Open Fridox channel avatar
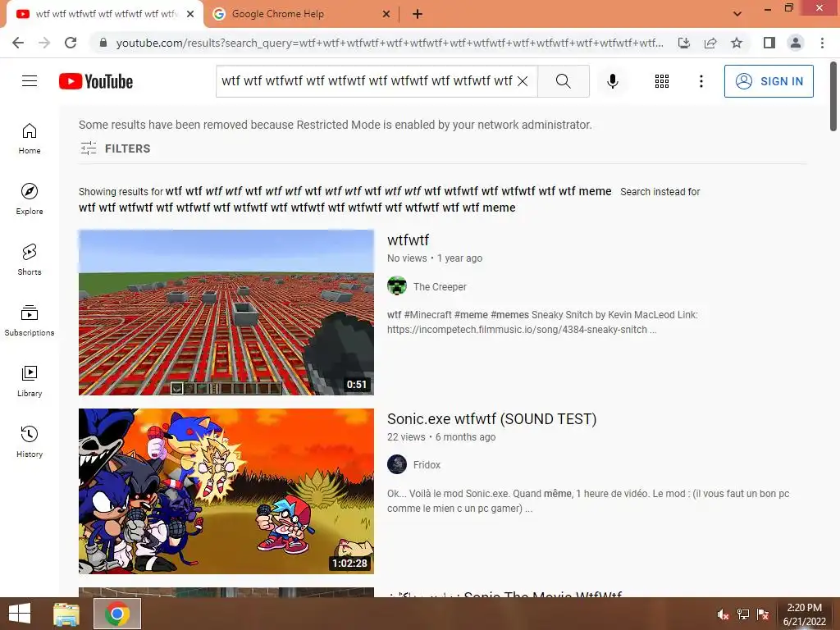This screenshot has height=630, width=840. tap(397, 464)
